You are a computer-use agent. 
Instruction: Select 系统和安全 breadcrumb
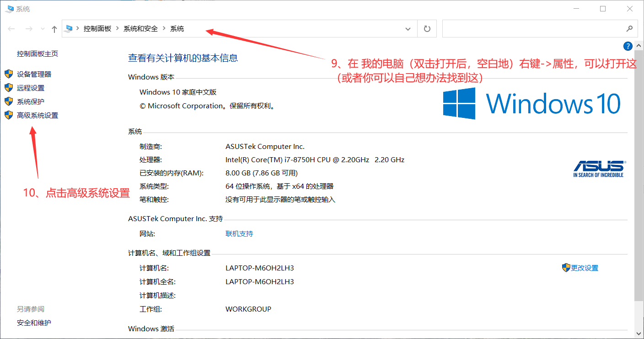(140, 28)
